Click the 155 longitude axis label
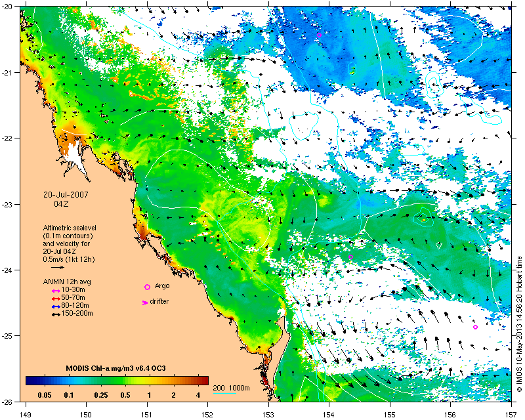Image resolution: width=525 pixels, height=420 pixels. 390,415
